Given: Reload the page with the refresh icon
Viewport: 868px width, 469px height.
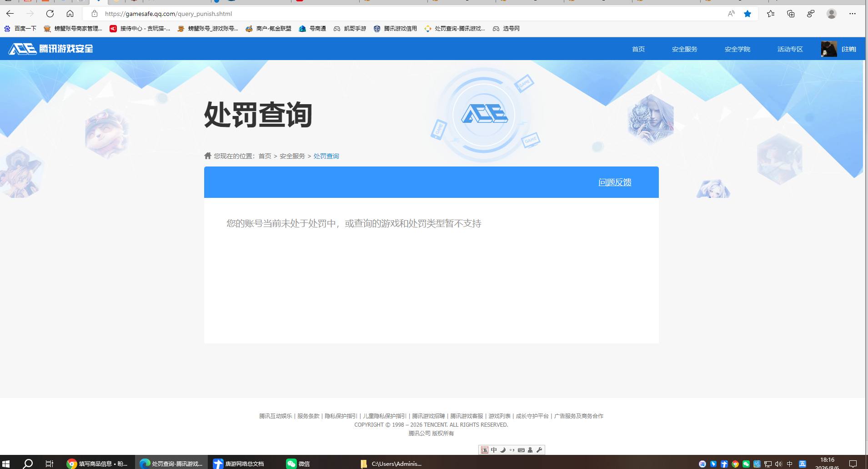Looking at the screenshot, I should click(x=50, y=14).
